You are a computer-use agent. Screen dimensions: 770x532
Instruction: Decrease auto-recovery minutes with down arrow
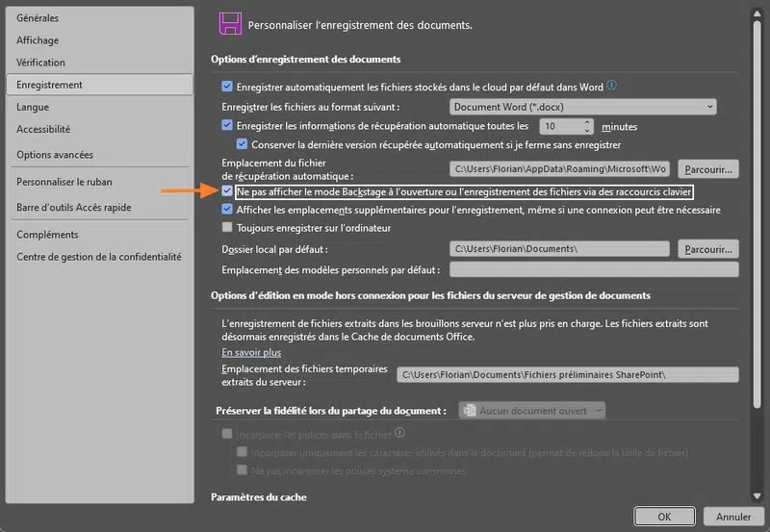587,131
